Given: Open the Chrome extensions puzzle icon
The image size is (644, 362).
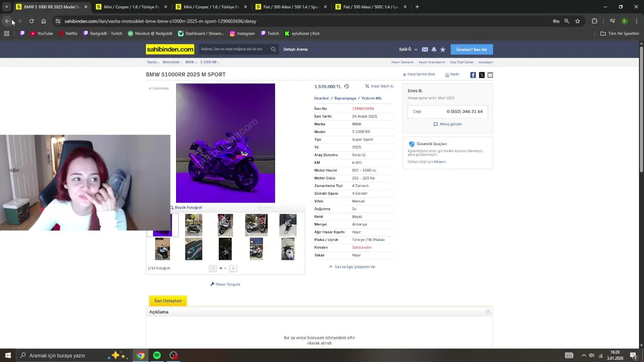Looking at the screenshot, I should [x=595, y=21].
